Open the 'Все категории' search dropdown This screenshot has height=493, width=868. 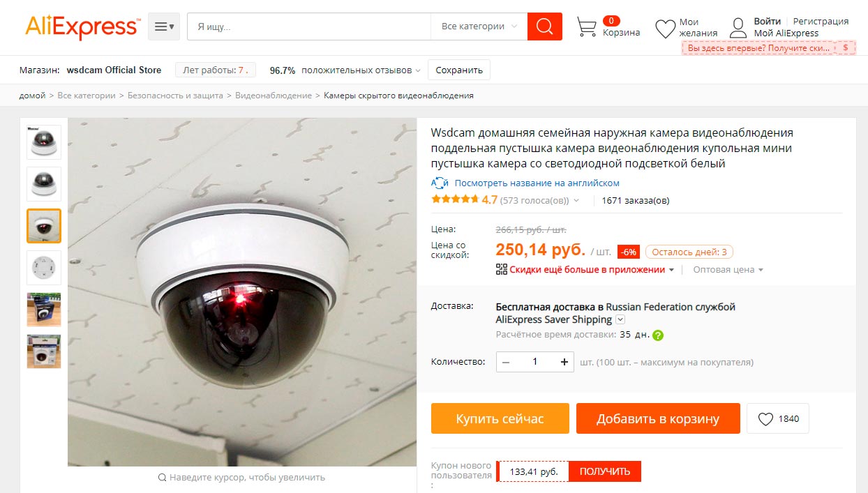pos(479,26)
